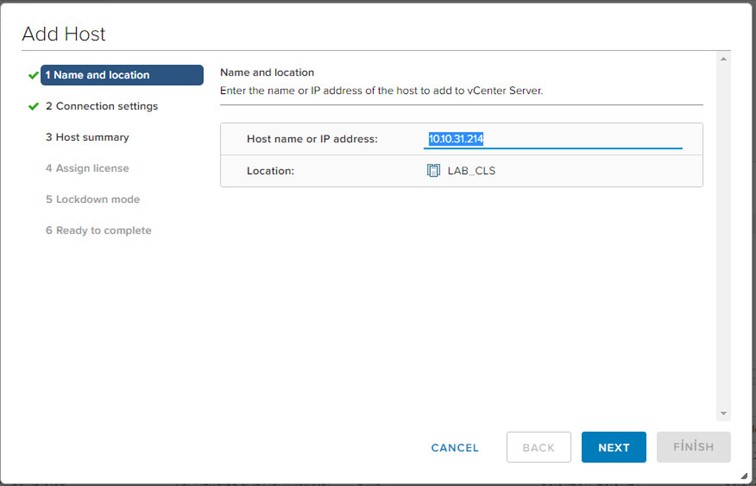Screen dimensions: 756x486
Task: Select step 5 Lockdown mode
Action: [92, 199]
